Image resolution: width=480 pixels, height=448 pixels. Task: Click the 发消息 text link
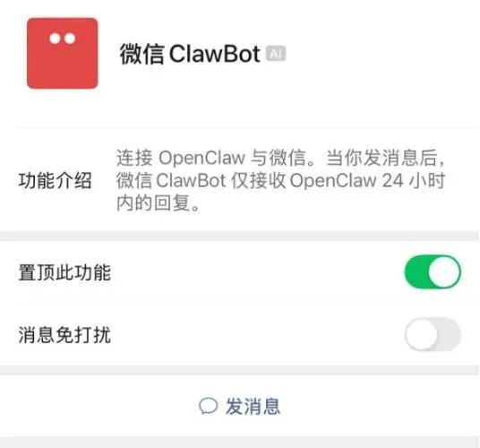(253, 407)
